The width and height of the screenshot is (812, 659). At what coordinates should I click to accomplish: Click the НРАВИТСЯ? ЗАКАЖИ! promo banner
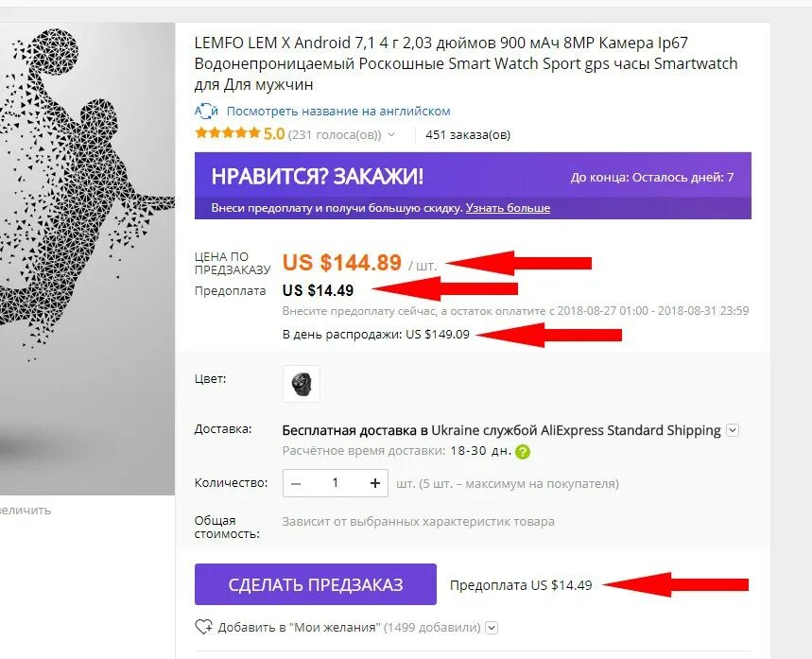[473, 185]
